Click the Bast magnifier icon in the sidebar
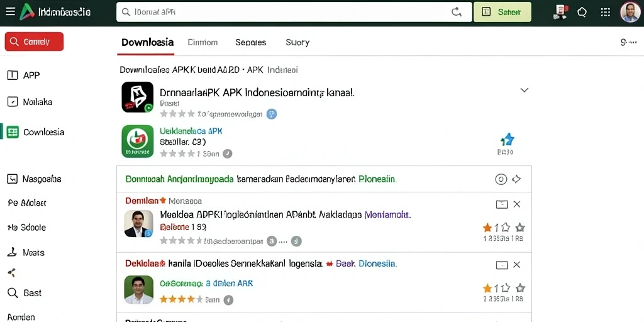The width and height of the screenshot is (644, 322). pos(13,293)
